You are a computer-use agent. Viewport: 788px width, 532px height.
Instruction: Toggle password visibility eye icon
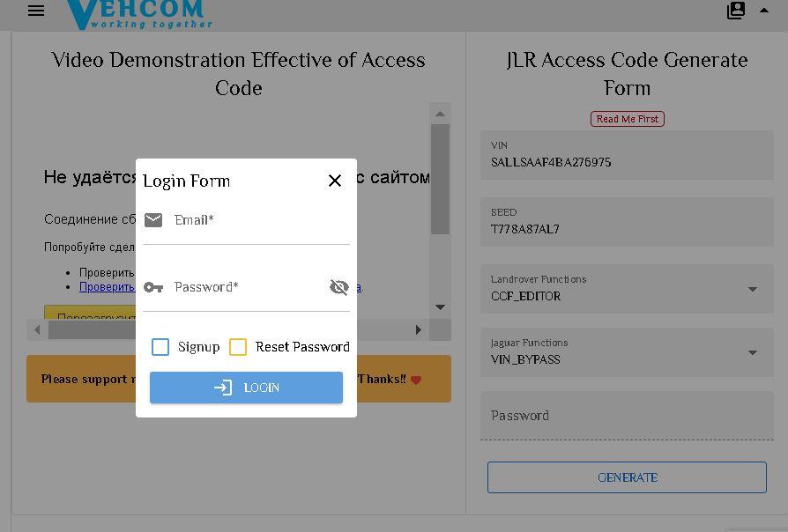tap(339, 287)
